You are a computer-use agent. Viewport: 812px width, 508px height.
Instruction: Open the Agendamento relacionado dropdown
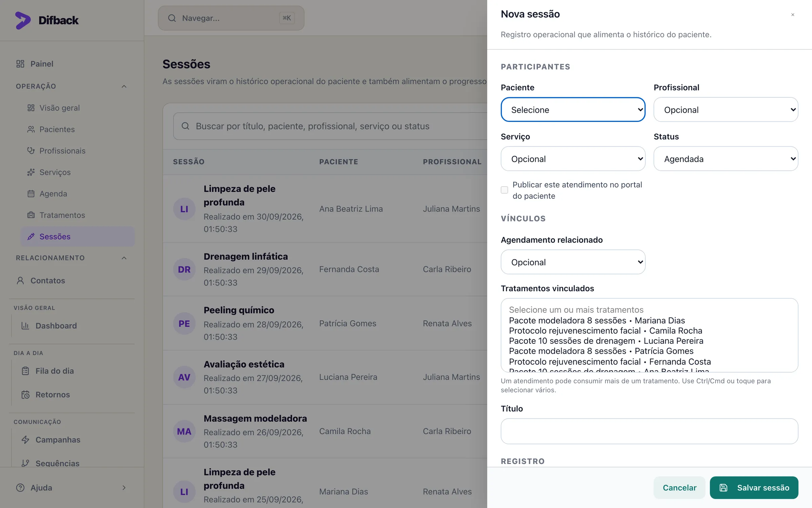[573, 262]
